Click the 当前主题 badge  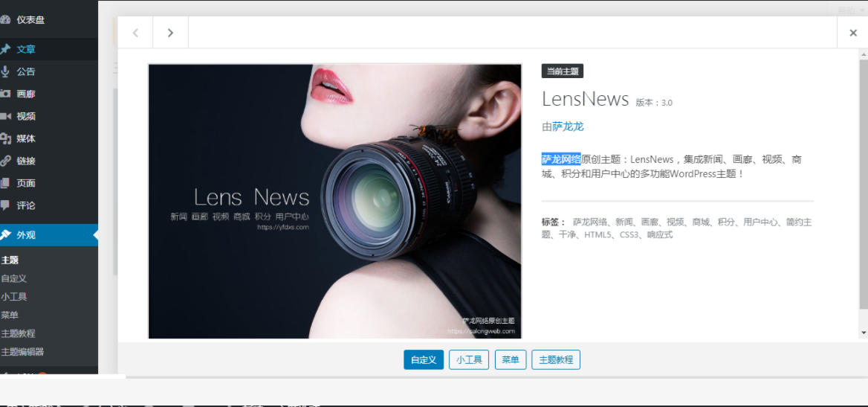[563, 71]
